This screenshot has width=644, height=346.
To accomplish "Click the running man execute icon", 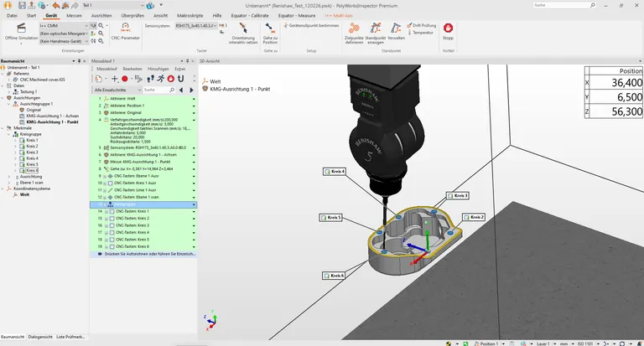I will (161, 79).
